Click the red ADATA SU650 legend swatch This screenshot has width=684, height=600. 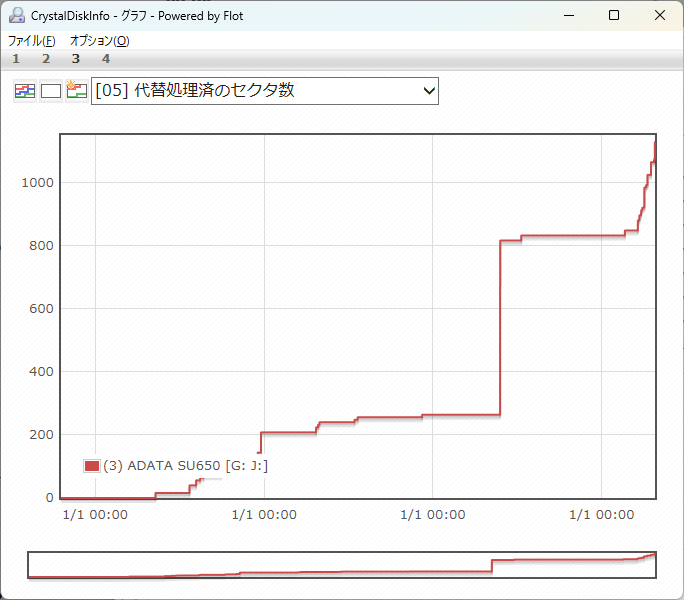[x=92, y=466]
